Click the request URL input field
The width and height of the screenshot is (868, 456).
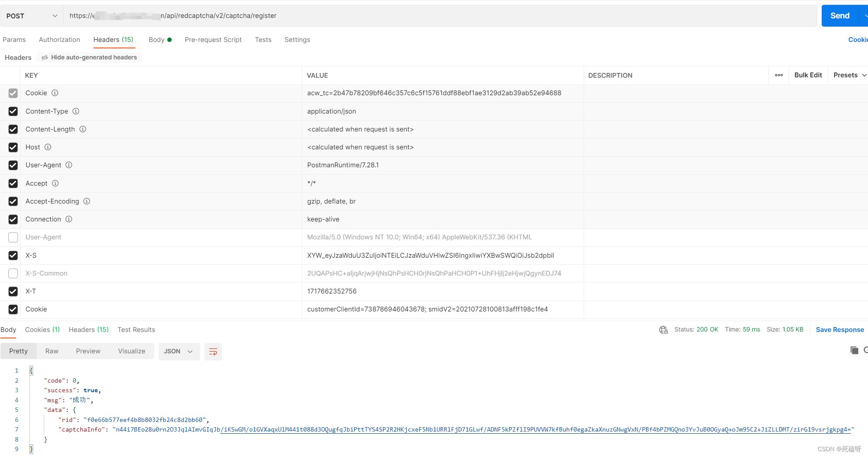coord(440,16)
